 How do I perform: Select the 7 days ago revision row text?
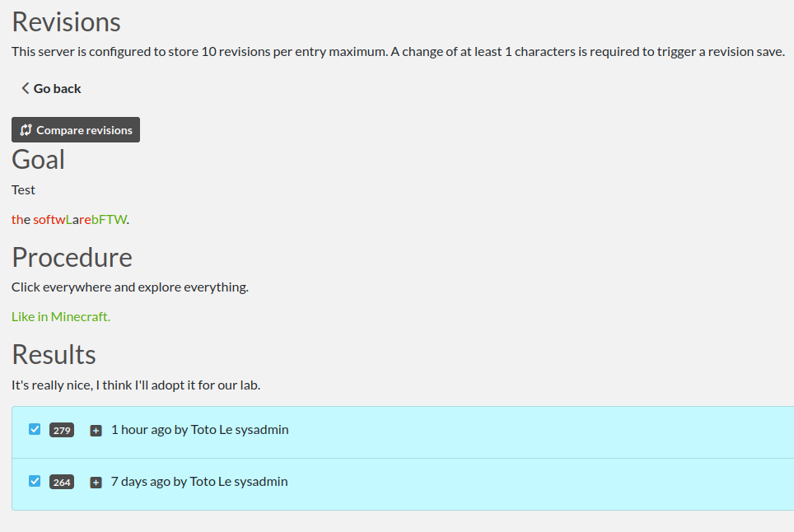pyautogui.click(x=199, y=482)
